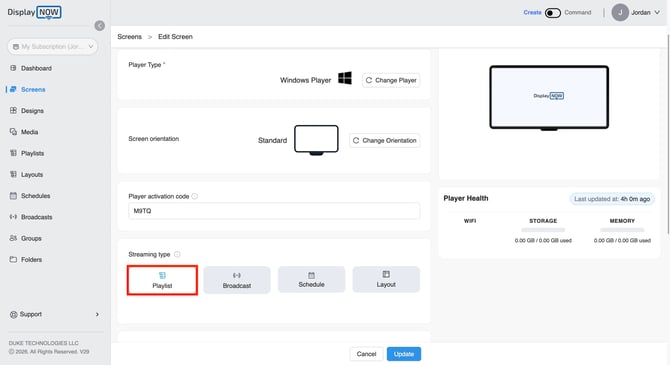Click the Last updated at badge

pos(612,199)
